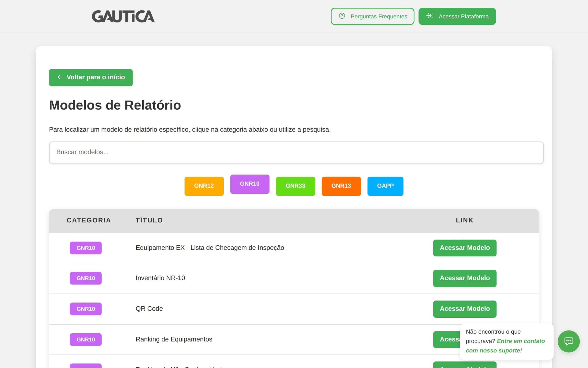Select the Ranking de Equipamentos title
588x368 pixels.
coord(174,339)
